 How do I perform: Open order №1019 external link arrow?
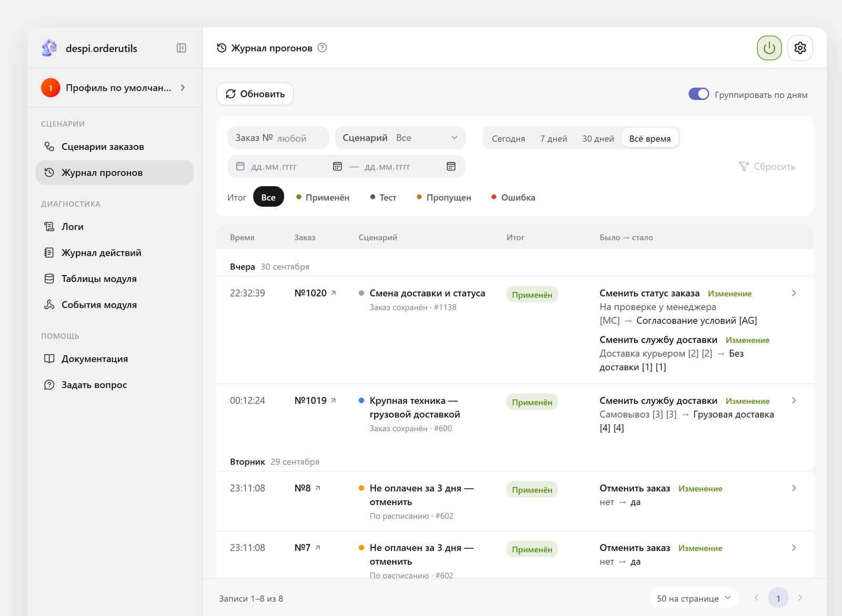click(333, 400)
